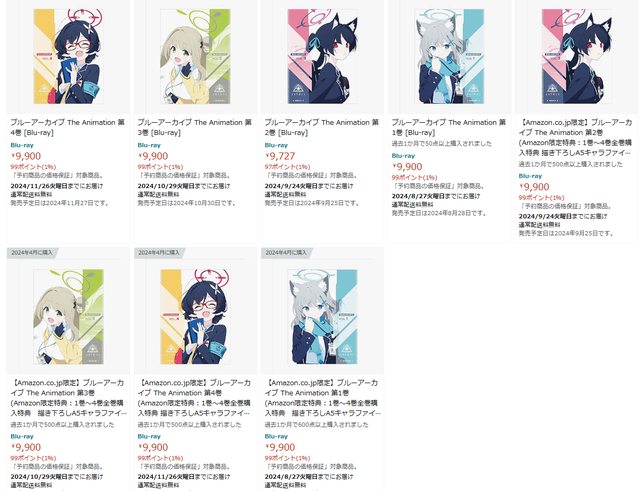Click the 【Amazon.co.jp限定】 第2巻 product title

[576, 138]
